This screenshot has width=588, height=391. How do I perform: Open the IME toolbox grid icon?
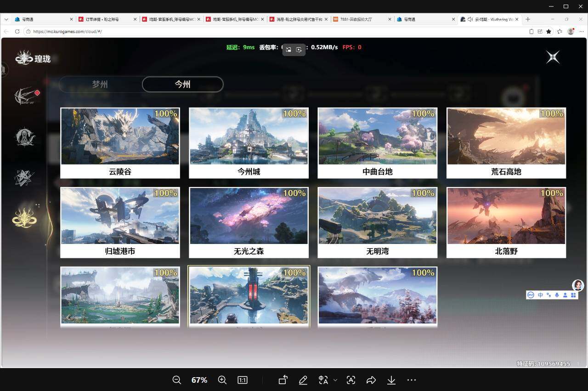[573, 295]
